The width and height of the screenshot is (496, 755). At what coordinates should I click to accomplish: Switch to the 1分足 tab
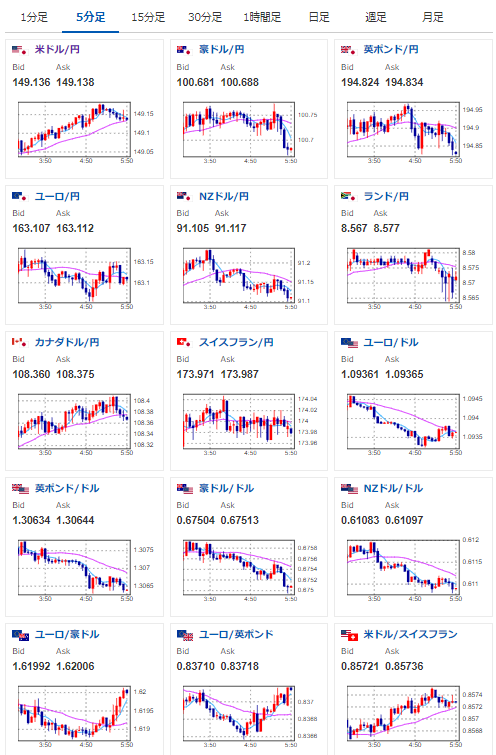[34, 17]
